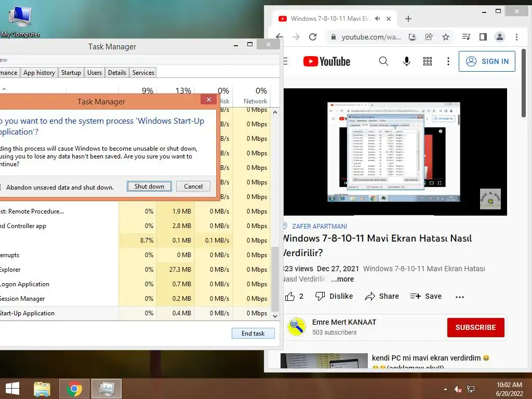Click the address bar youtube.com URL
532x399 pixels.
click(371, 37)
